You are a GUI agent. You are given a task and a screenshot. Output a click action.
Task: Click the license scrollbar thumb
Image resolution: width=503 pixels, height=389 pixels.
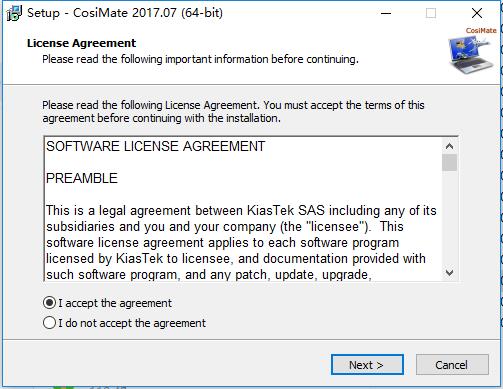click(x=449, y=162)
